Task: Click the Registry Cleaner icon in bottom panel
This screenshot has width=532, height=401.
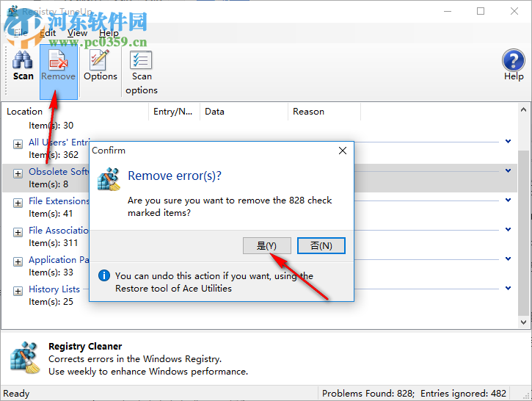Action: (24, 358)
